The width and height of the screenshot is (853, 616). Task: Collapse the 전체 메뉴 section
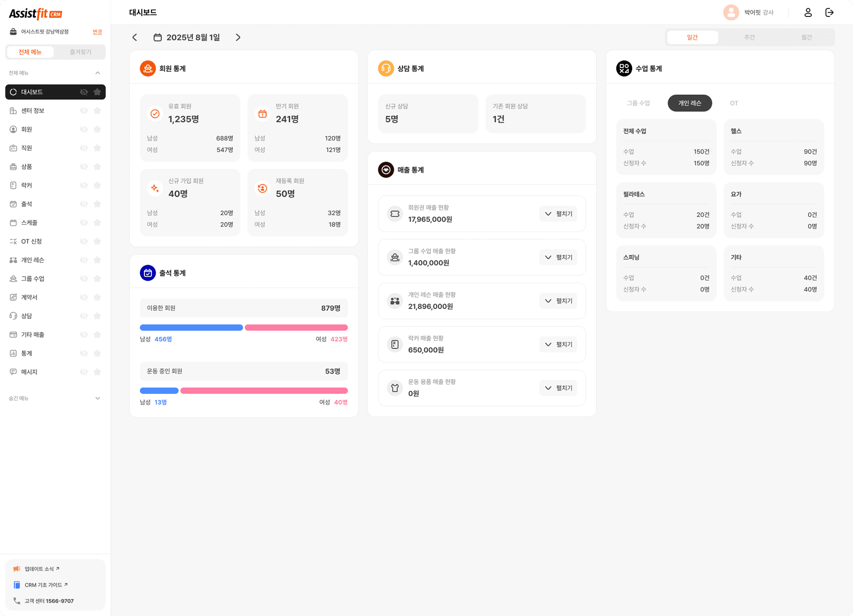pos(97,73)
